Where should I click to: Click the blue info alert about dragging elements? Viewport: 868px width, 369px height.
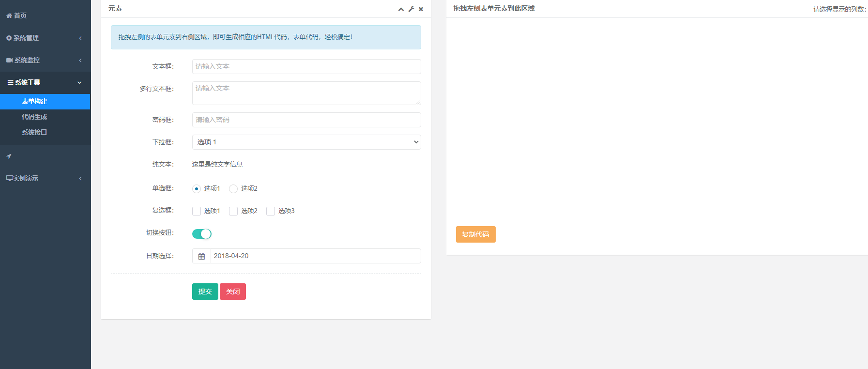pos(266,37)
